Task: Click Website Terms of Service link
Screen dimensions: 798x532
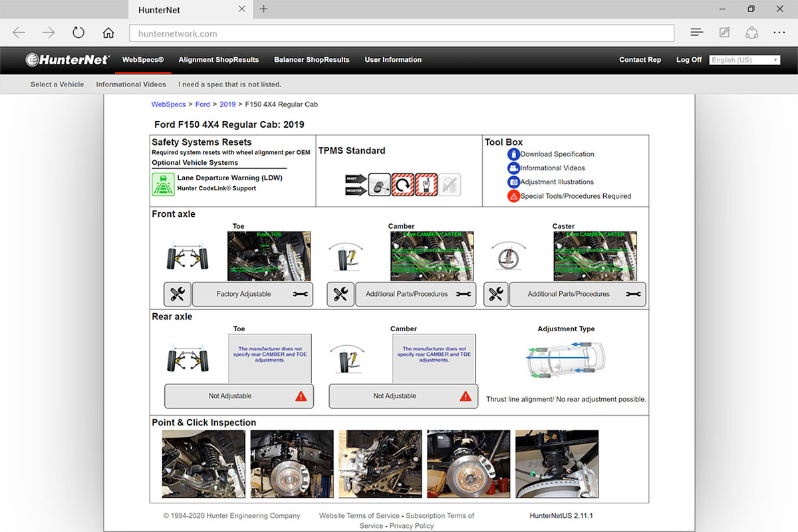Action: [359, 515]
